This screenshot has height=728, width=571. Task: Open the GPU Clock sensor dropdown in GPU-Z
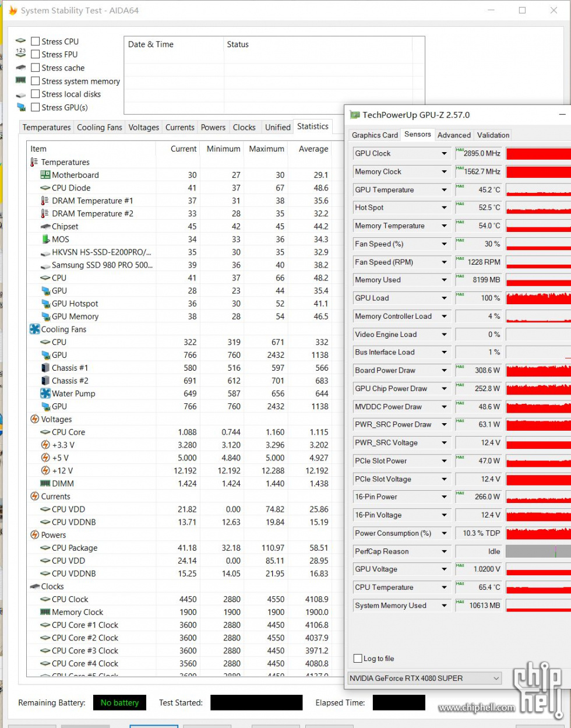click(x=444, y=153)
